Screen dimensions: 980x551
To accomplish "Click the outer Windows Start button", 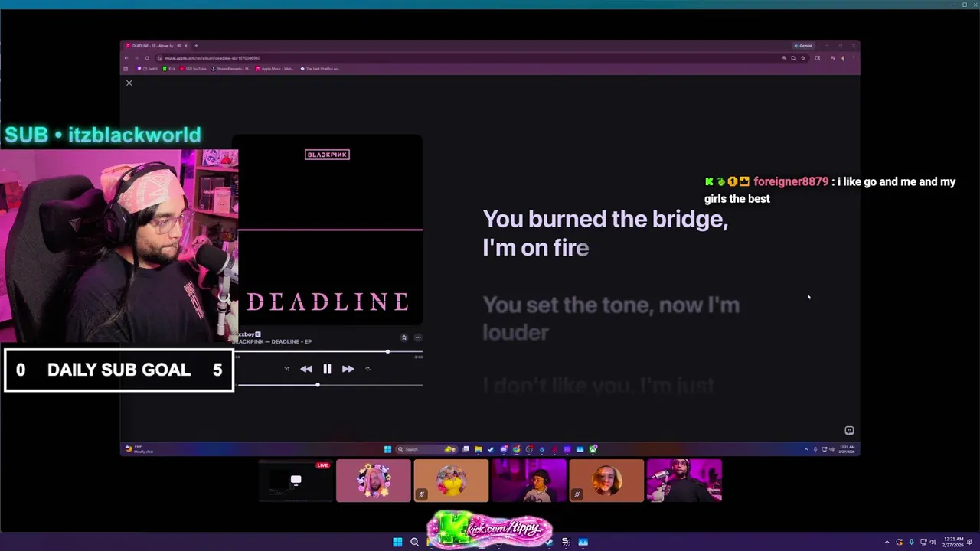I will coord(397,542).
